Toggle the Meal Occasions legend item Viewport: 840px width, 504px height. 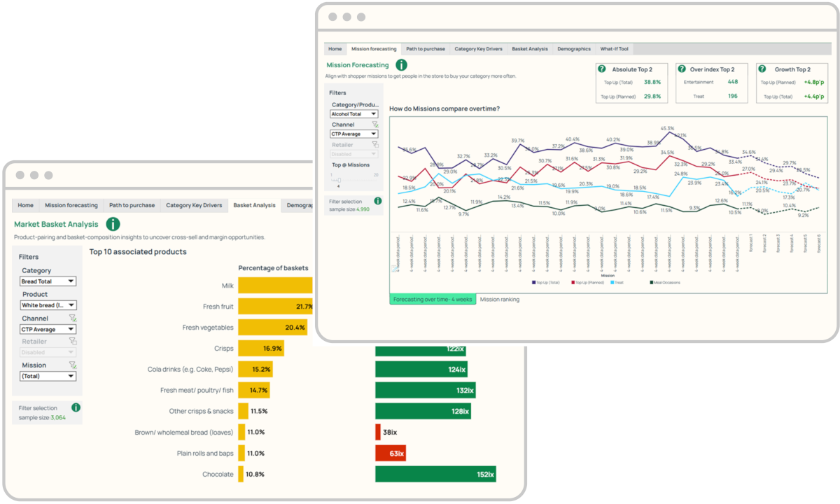pos(665,282)
